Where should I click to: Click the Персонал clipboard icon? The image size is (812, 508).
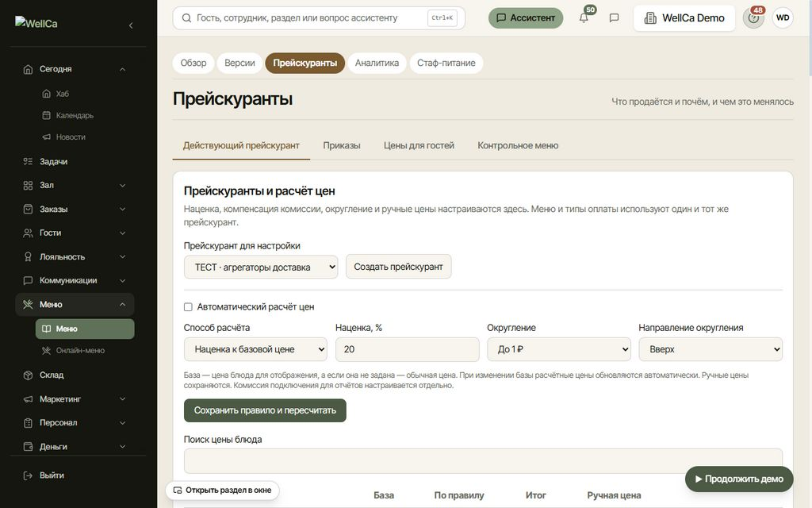pyautogui.click(x=28, y=423)
